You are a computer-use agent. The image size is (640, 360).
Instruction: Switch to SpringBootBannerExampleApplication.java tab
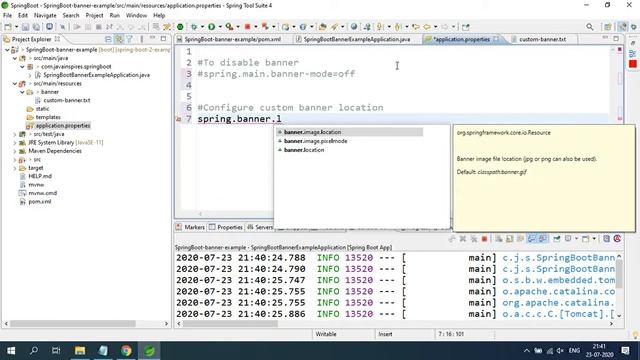coord(357,40)
